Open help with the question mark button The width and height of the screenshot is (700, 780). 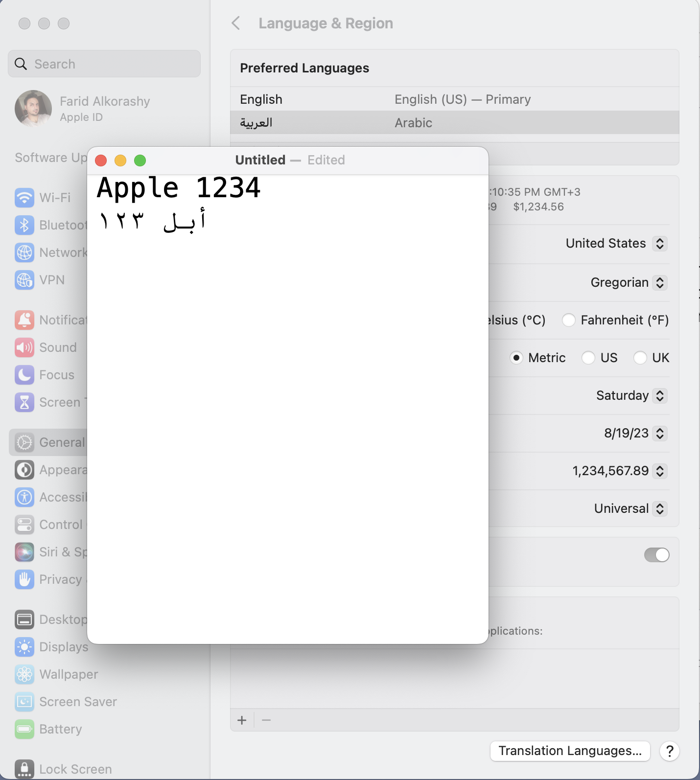(670, 751)
